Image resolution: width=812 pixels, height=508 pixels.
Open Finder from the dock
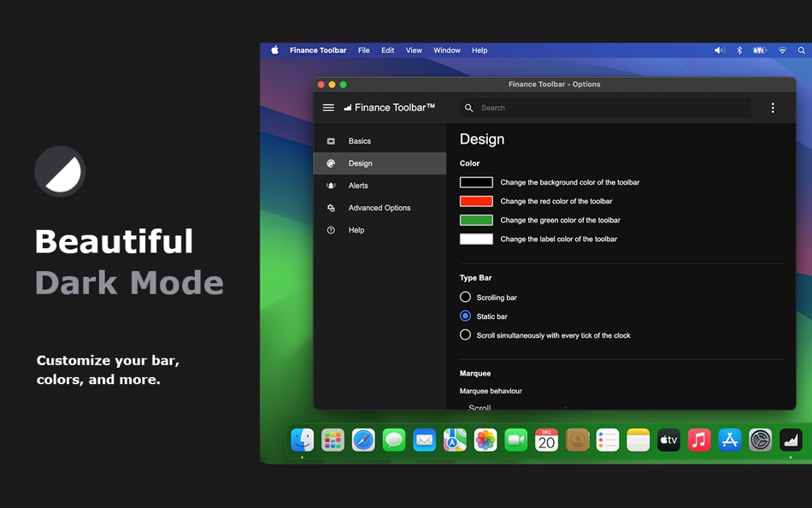(x=303, y=440)
